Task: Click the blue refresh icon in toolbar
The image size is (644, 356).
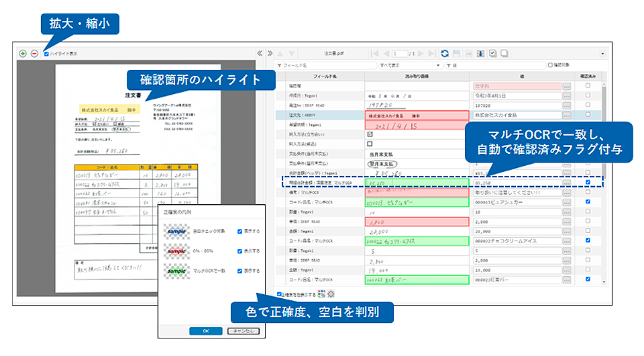Action: point(445,53)
